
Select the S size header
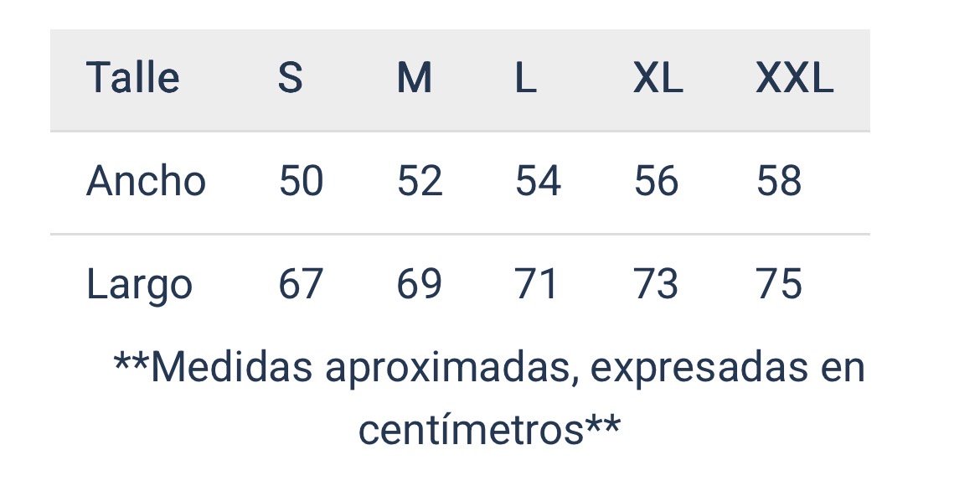(290, 79)
